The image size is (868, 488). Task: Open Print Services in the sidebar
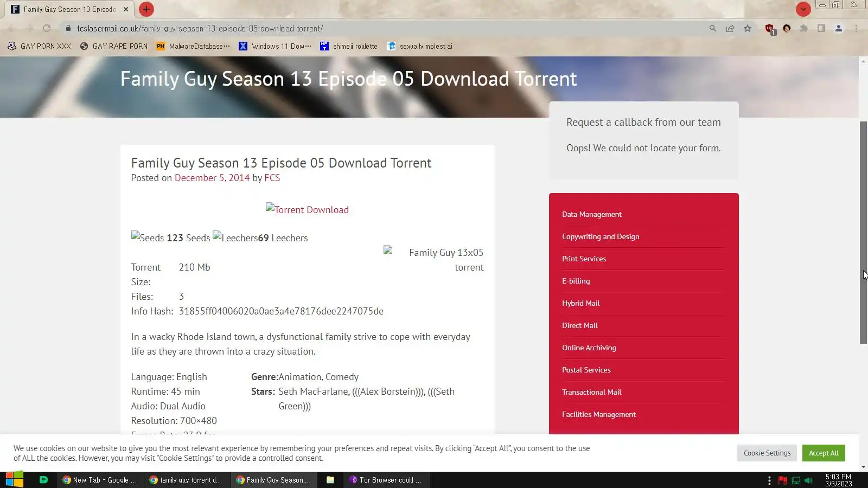[x=584, y=259]
